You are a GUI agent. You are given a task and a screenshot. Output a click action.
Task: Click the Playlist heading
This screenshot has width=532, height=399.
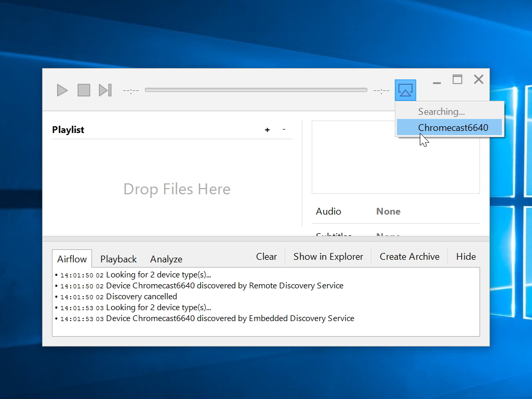click(x=68, y=129)
